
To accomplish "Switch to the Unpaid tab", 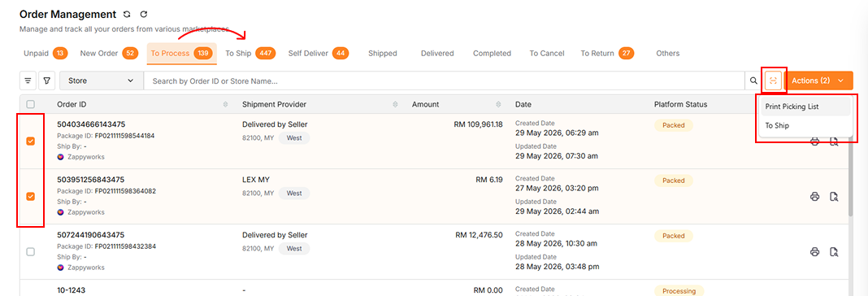I will pos(46,53).
